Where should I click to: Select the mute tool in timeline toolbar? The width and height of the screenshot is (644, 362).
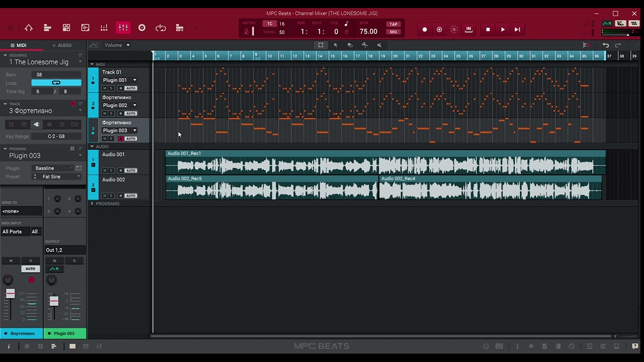pyautogui.click(x=379, y=45)
